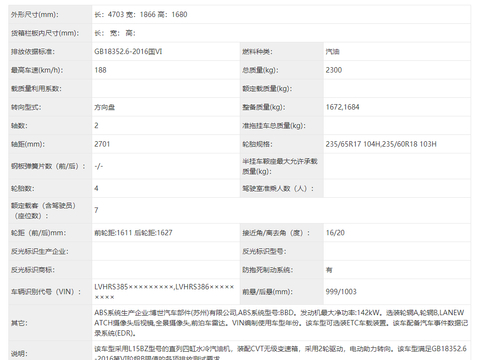Select approach/departure angle value 16/20
480x360 pixels.
pyautogui.click(x=335, y=233)
